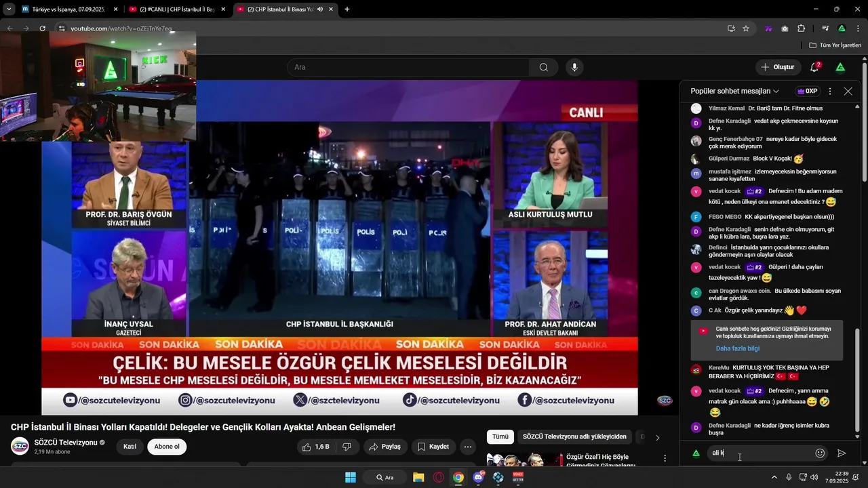Open the emoji picker in chat
Image resolution: width=868 pixels, height=488 pixels.
pyautogui.click(x=820, y=453)
